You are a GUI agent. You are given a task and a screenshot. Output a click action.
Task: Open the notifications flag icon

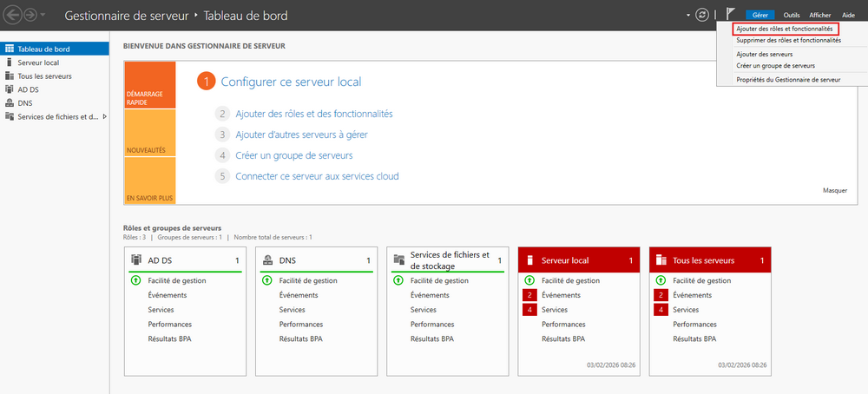pyautogui.click(x=730, y=15)
